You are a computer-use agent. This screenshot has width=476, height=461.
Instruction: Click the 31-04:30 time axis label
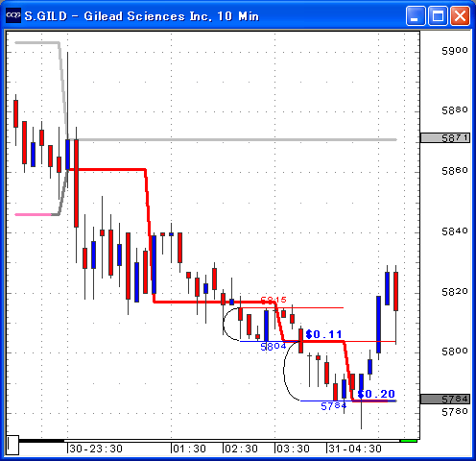pos(355,449)
